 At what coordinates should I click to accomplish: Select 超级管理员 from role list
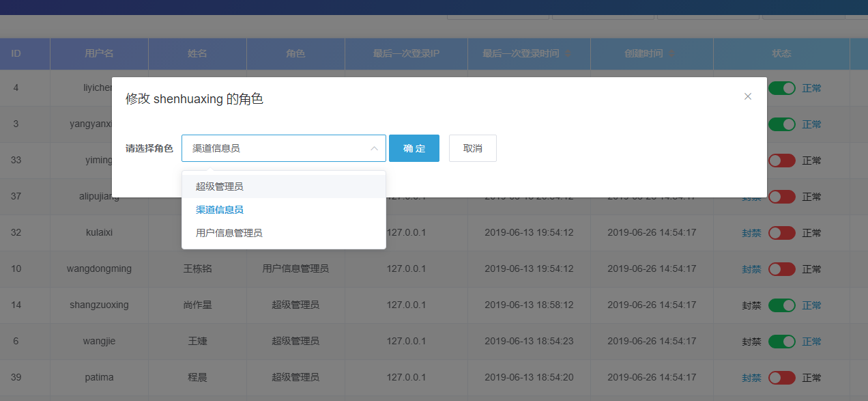[x=219, y=186]
